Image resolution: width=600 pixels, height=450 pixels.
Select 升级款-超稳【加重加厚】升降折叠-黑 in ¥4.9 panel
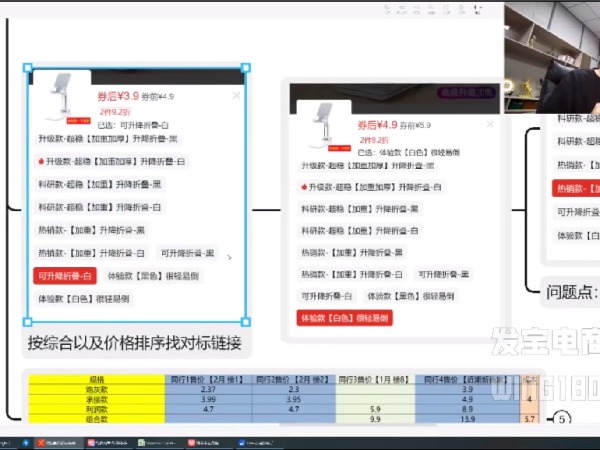[x=368, y=166]
